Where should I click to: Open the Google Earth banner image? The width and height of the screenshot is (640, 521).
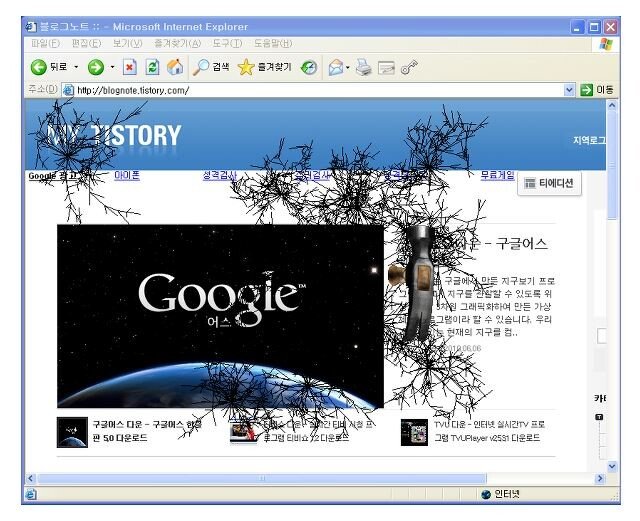tap(220, 316)
